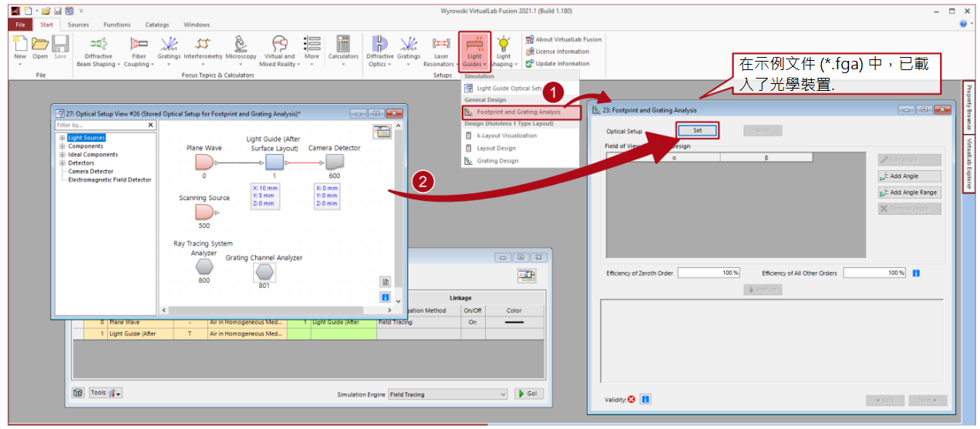Expand the Components tree node

(x=61, y=146)
